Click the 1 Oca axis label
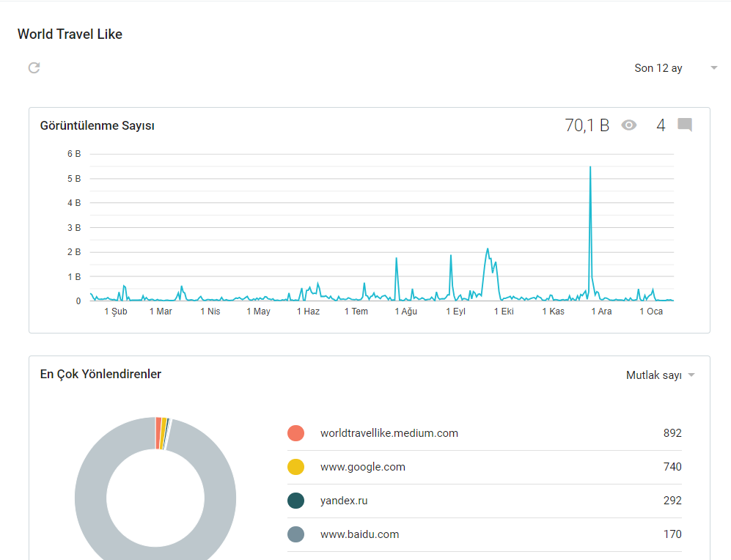 (651, 312)
